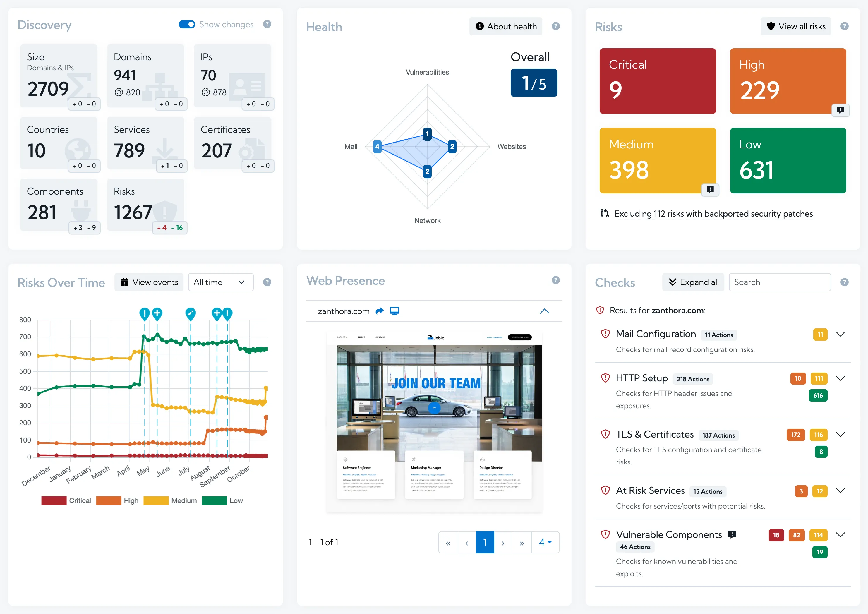
Task: Open the page size dropdown showing 4
Action: pos(545,542)
